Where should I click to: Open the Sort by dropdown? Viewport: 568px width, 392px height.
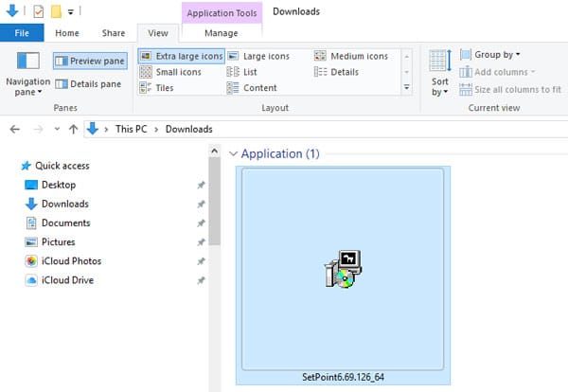pyautogui.click(x=440, y=74)
